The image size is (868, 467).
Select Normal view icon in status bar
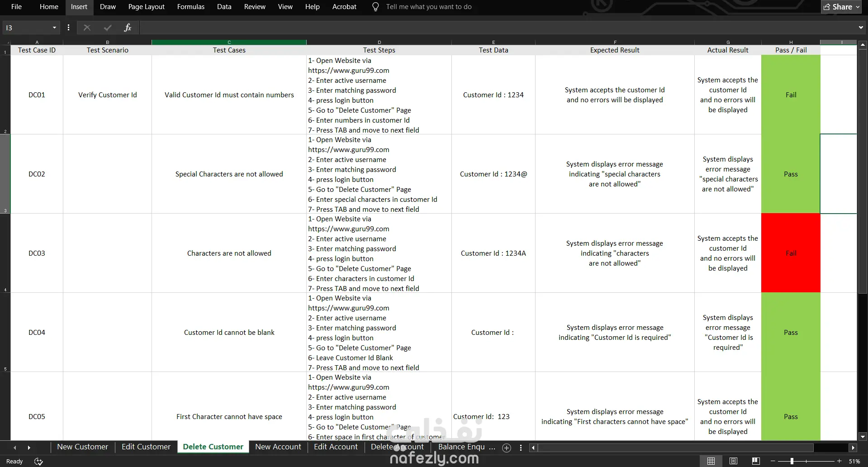(x=711, y=461)
